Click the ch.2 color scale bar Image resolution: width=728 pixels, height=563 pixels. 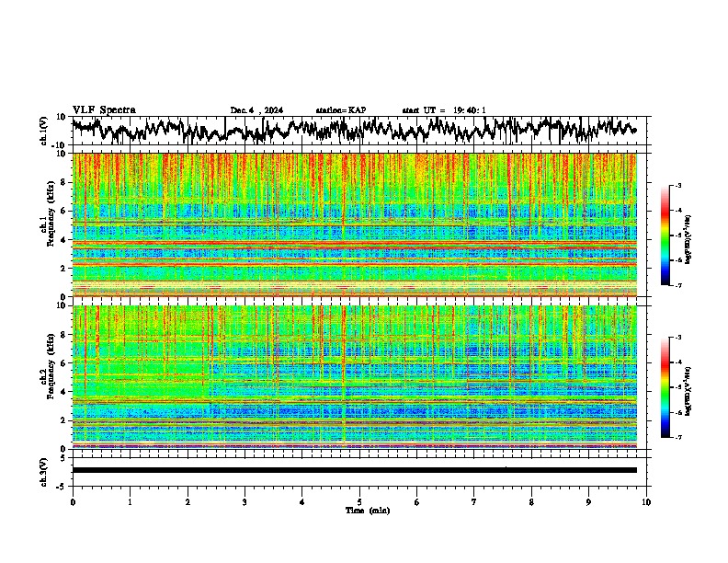click(665, 387)
